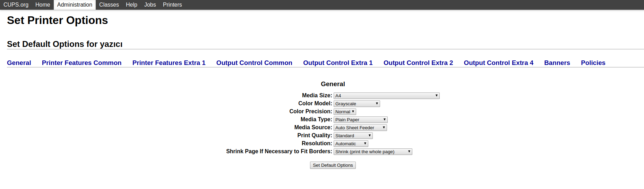The image size is (644, 189).
Task: Open the Color Precision dropdown
Action: [345, 112]
